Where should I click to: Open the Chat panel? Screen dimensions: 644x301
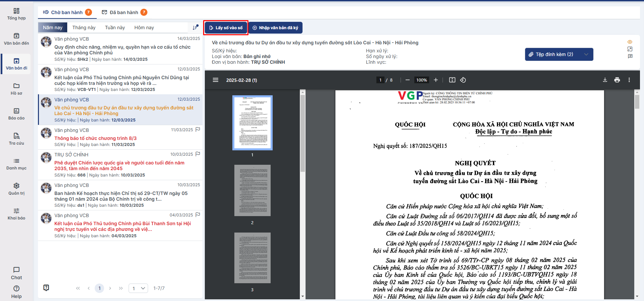[x=16, y=273]
